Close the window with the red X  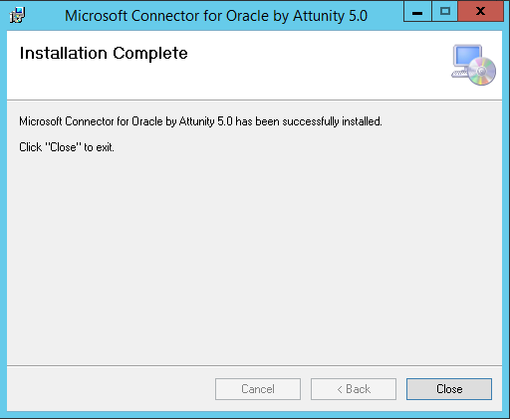(480, 11)
